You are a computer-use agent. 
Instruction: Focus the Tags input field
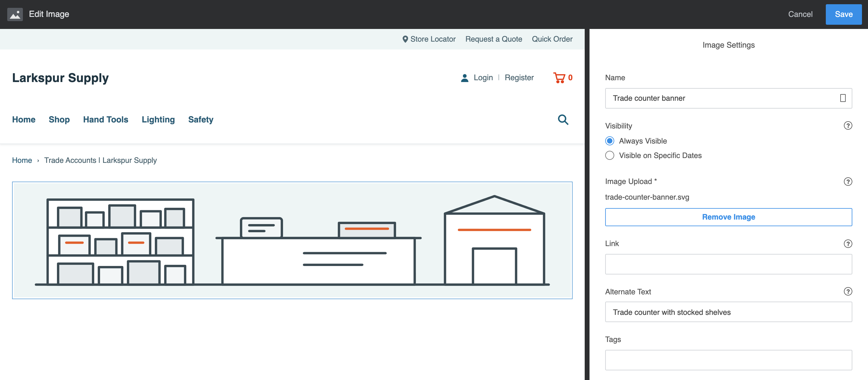pyautogui.click(x=728, y=360)
